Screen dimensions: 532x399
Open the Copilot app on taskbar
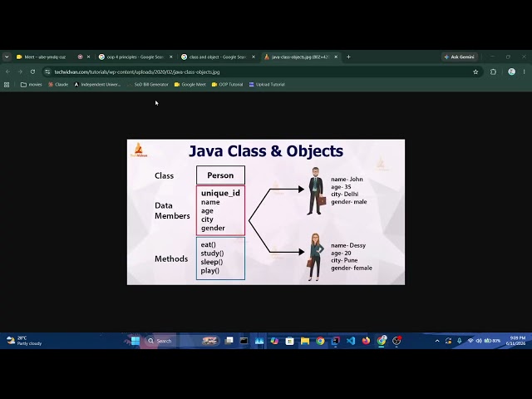pos(274,341)
